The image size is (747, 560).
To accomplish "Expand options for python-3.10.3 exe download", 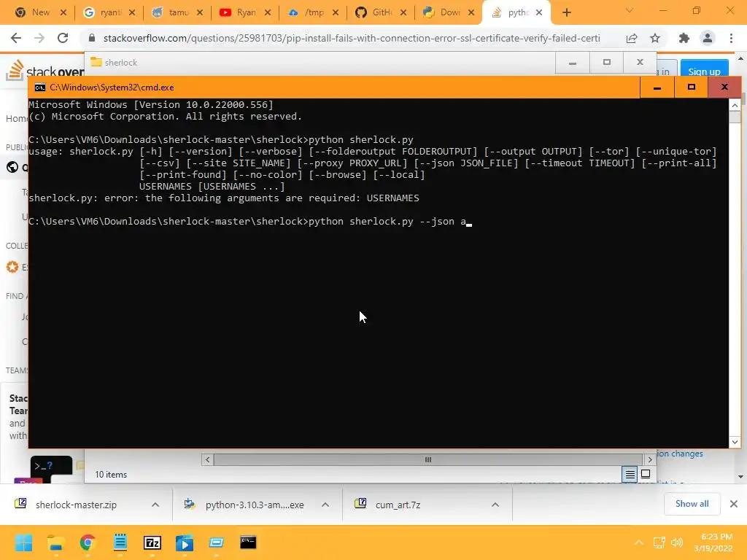I will pos(325,505).
